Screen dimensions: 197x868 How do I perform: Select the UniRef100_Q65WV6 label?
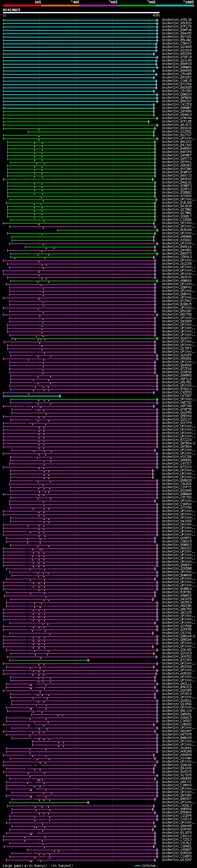click(177, 98)
